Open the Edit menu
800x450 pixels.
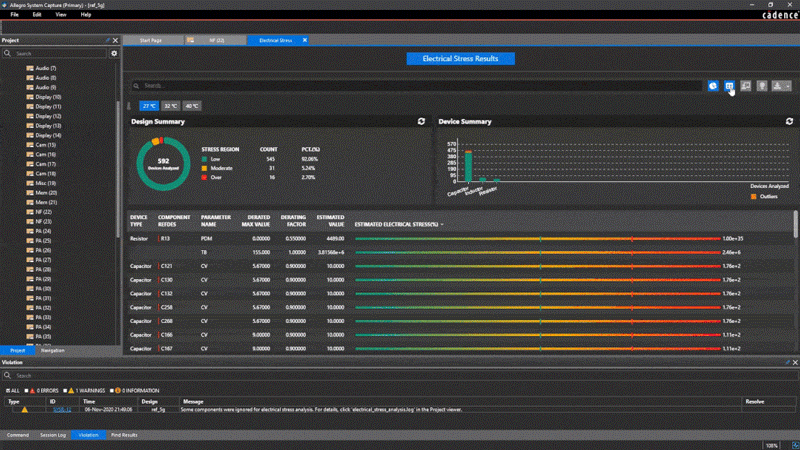pyautogui.click(x=37, y=15)
